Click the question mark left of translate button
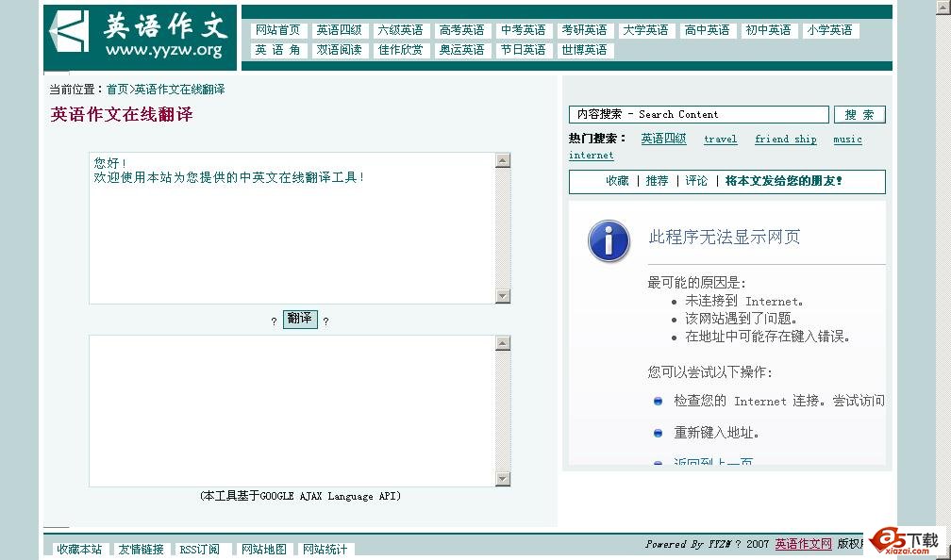Image resolution: width=951 pixels, height=560 pixels. click(274, 320)
